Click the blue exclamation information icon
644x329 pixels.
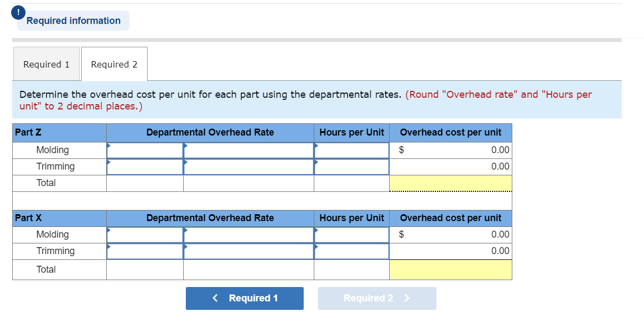18,11
